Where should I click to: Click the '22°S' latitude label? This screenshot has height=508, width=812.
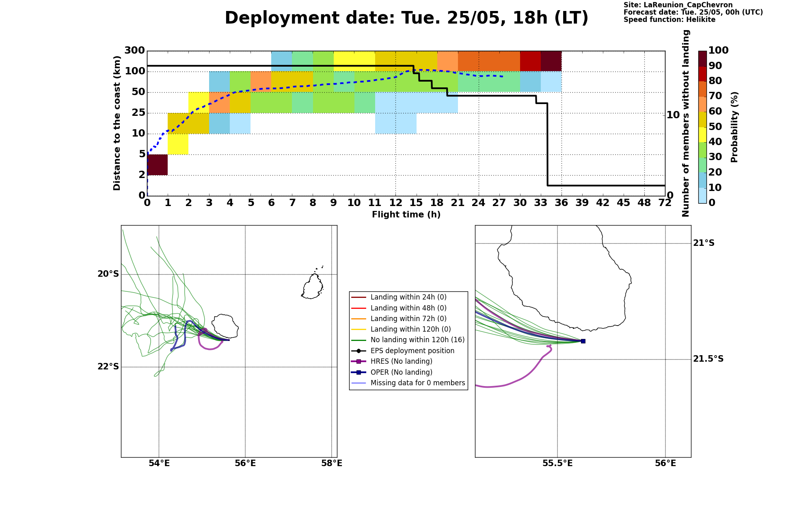click(108, 367)
